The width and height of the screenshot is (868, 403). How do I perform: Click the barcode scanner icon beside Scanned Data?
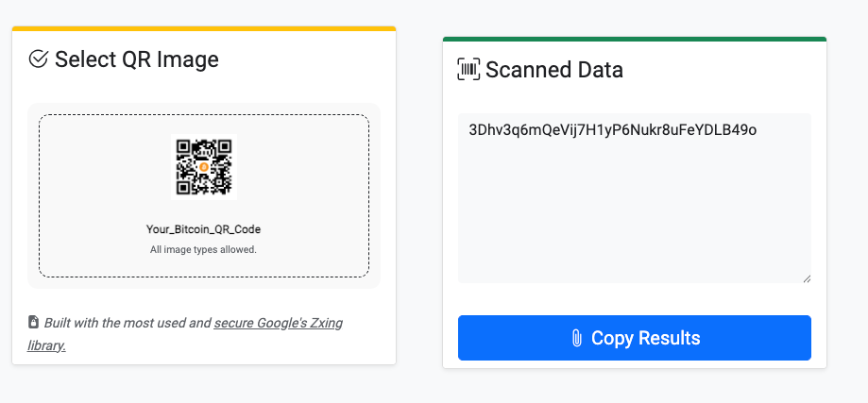coord(468,69)
